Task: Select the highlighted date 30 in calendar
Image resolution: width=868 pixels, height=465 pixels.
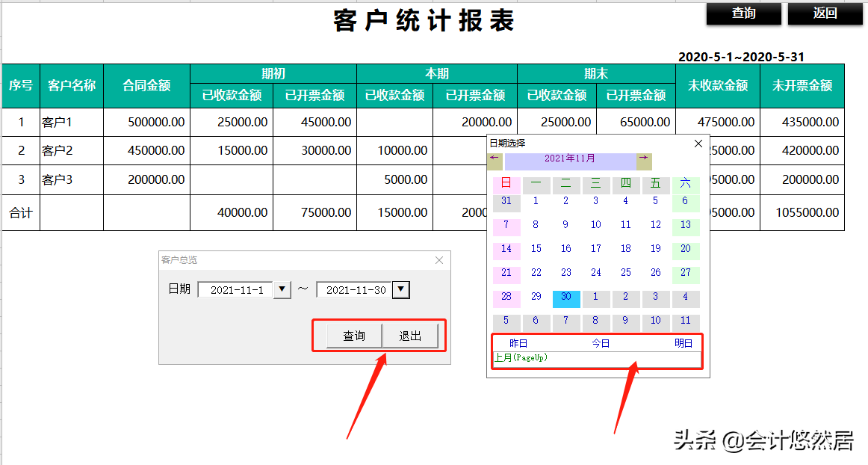Action: [x=566, y=298]
